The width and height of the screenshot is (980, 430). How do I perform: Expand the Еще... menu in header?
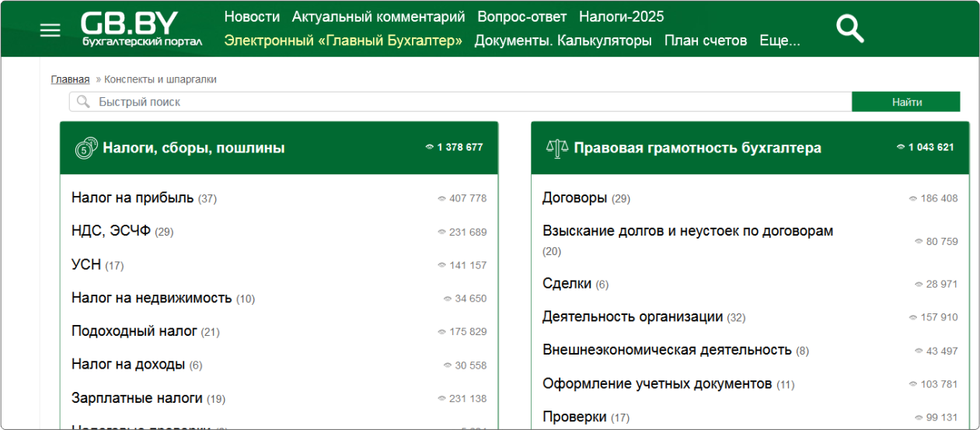(x=779, y=40)
